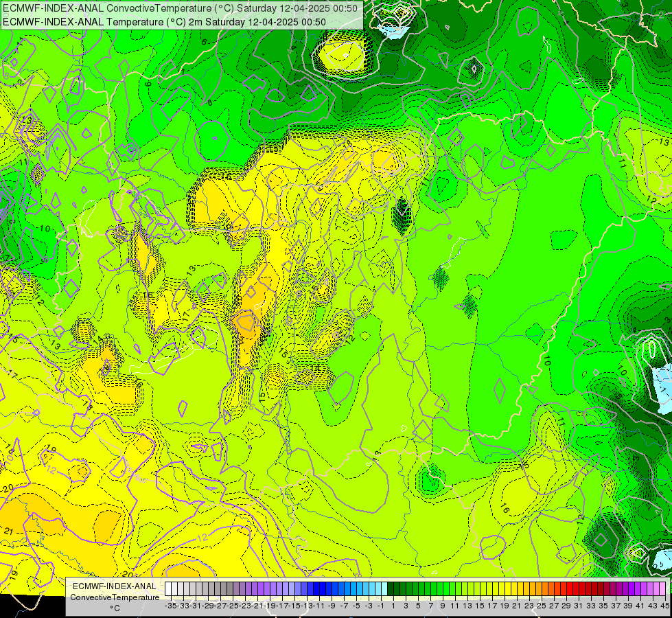This screenshot has height=618, width=672.
Task: Click legend scale value 31
Action: [579, 606]
